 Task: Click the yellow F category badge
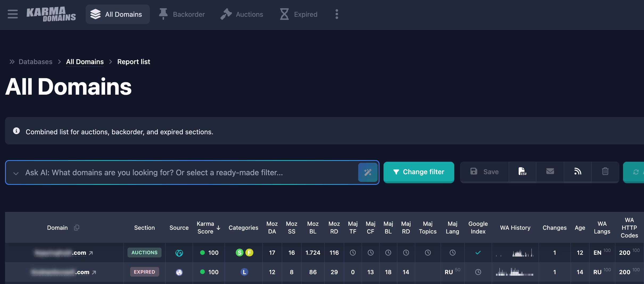tap(249, 252)
